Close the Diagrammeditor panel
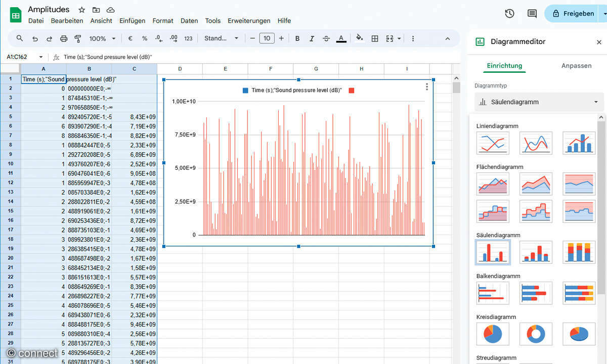The width and height of the screenshot is (607, 364). (599, 42)
